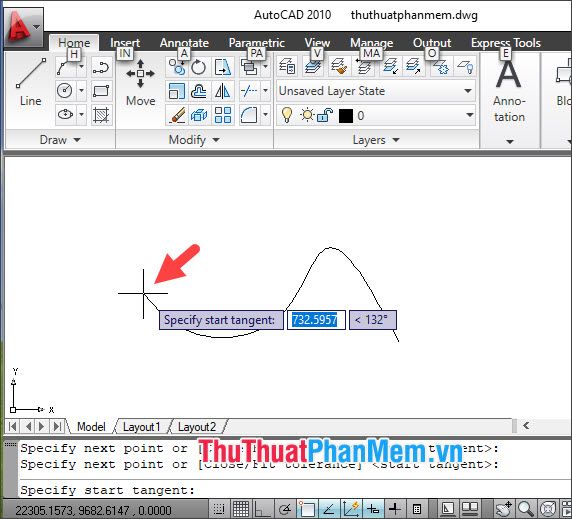Expand the Modify panel
The width and height of the screenshot is (572, 519).
(194, 140)
